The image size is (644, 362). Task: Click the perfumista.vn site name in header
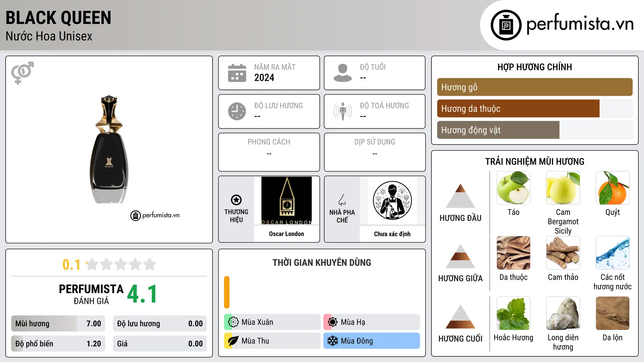580,24
